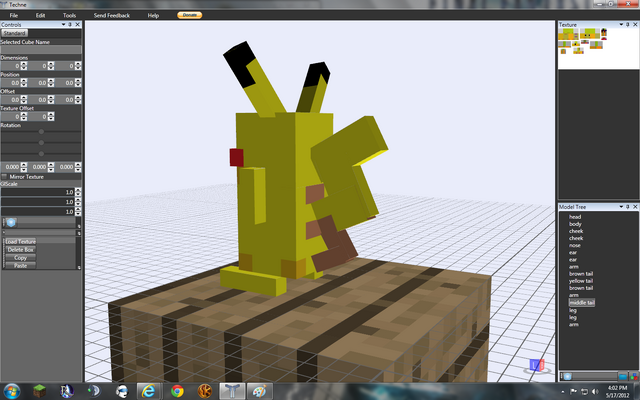Viewport: 640px width, 400px height.
Task: Click the taskbar icon right of Minecraft
Action: pyautogui.click(x=67, y=391)
